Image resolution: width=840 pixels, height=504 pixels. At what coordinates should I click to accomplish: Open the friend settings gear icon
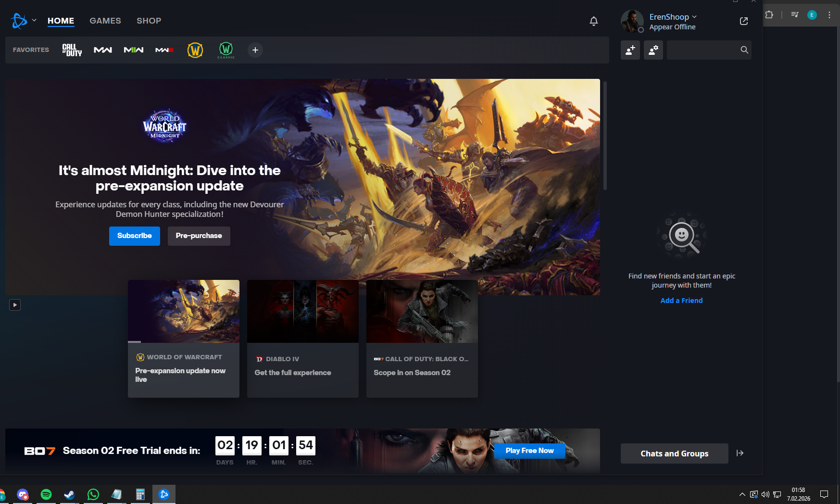tap(653, 50)
